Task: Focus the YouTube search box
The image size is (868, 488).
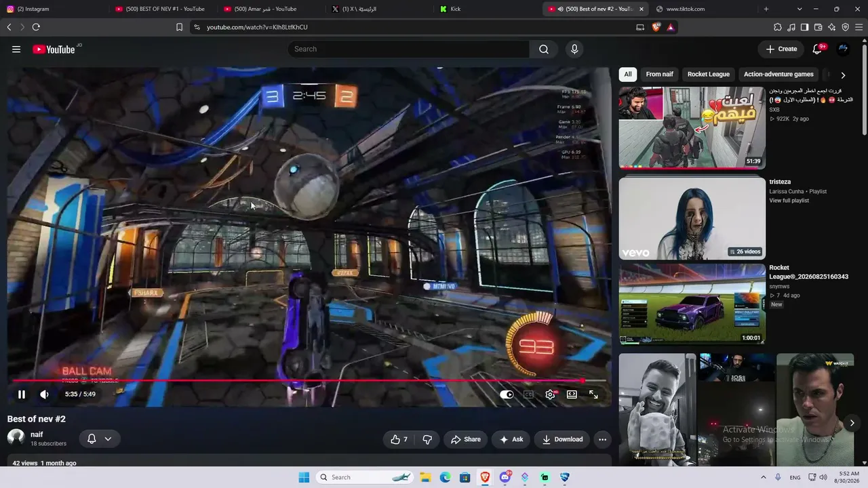Action: [x=409, y=49]
